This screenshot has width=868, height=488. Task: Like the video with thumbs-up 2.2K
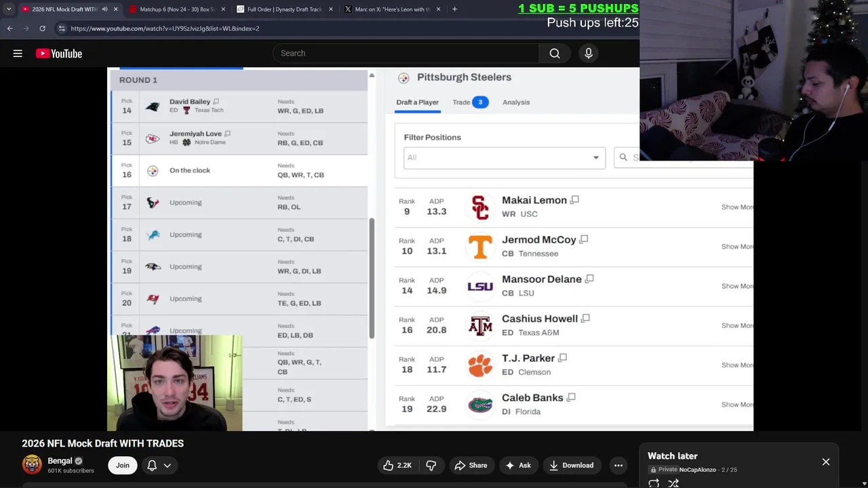tap(397, 465)
